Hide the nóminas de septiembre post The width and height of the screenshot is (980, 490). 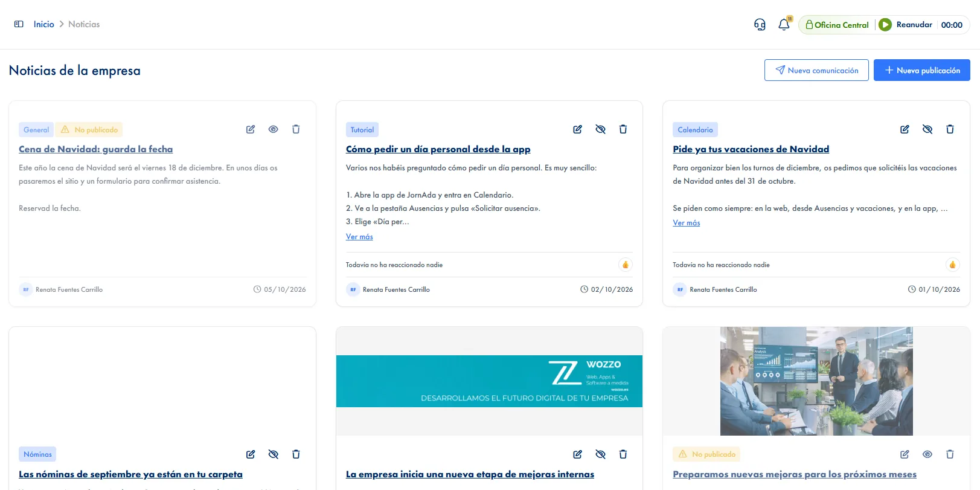point(274,454)
